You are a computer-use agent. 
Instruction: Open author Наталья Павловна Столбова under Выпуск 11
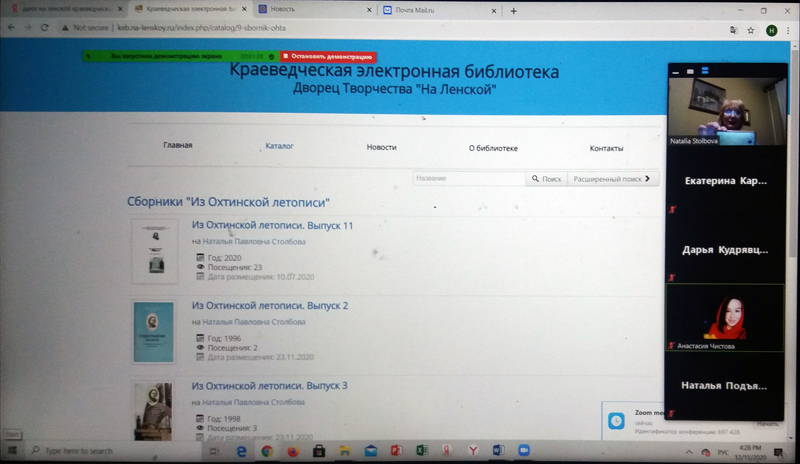(x=254, y=241)
